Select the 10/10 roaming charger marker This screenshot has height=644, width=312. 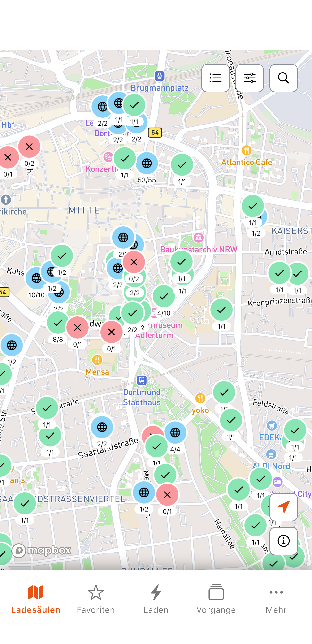(36, 278)
